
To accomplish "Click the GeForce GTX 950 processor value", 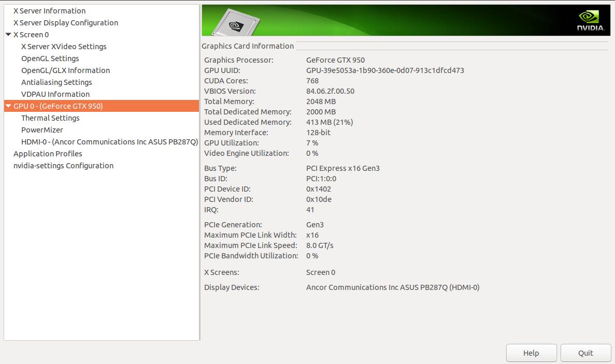I will tap(335, 60).
